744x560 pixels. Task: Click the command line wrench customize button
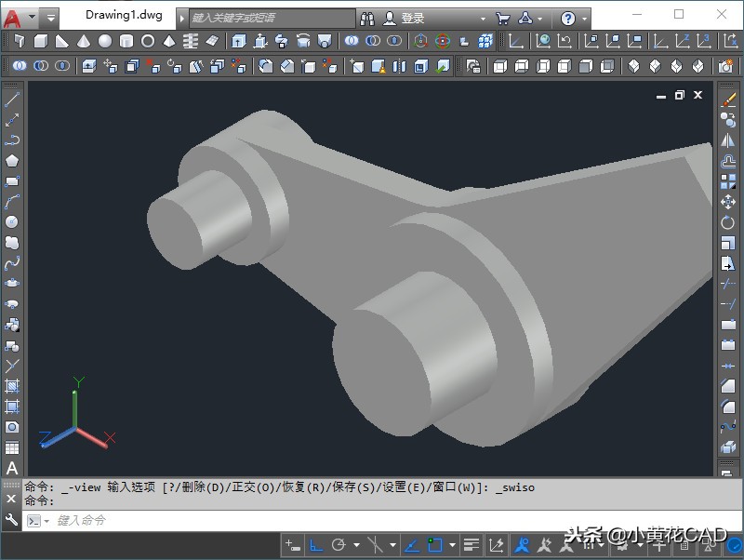11,520
